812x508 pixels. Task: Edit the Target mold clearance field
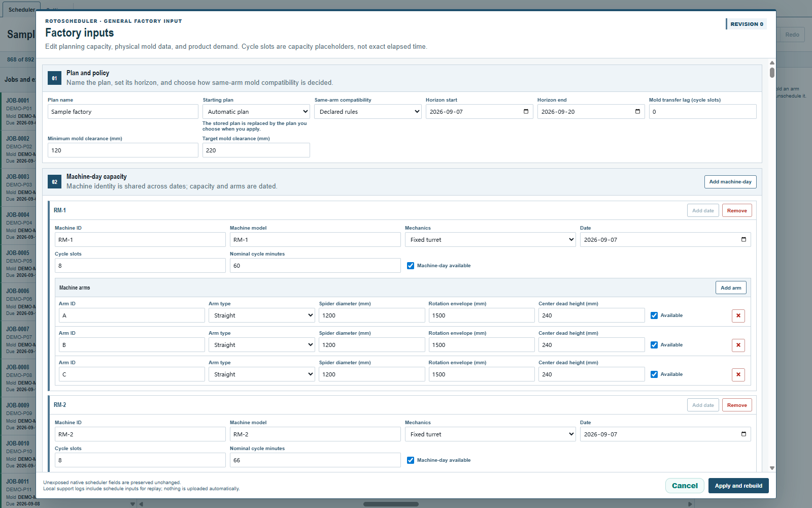pos(256,150)
